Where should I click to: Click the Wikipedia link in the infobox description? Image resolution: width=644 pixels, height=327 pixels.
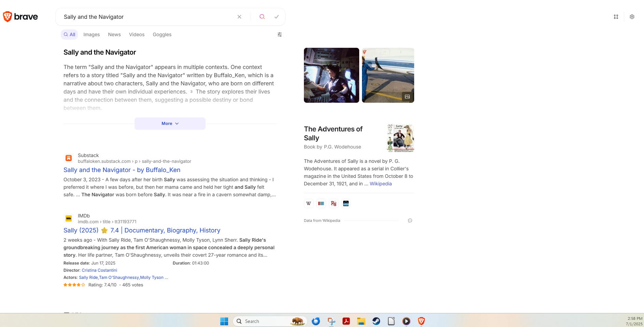tap(381, 184)
